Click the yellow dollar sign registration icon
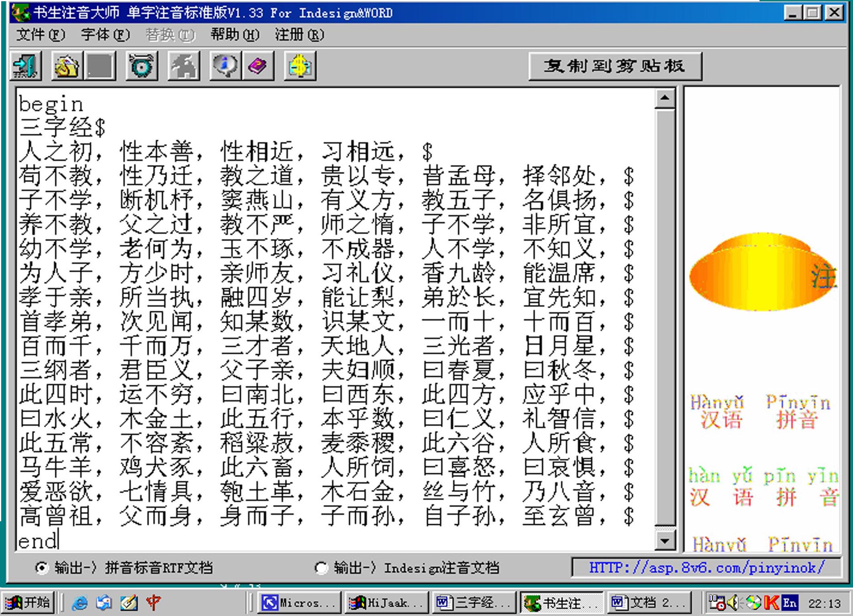Image resolution: width=853 pixels, height=616 pixels. pyautogui.click(x=300, y=66)
